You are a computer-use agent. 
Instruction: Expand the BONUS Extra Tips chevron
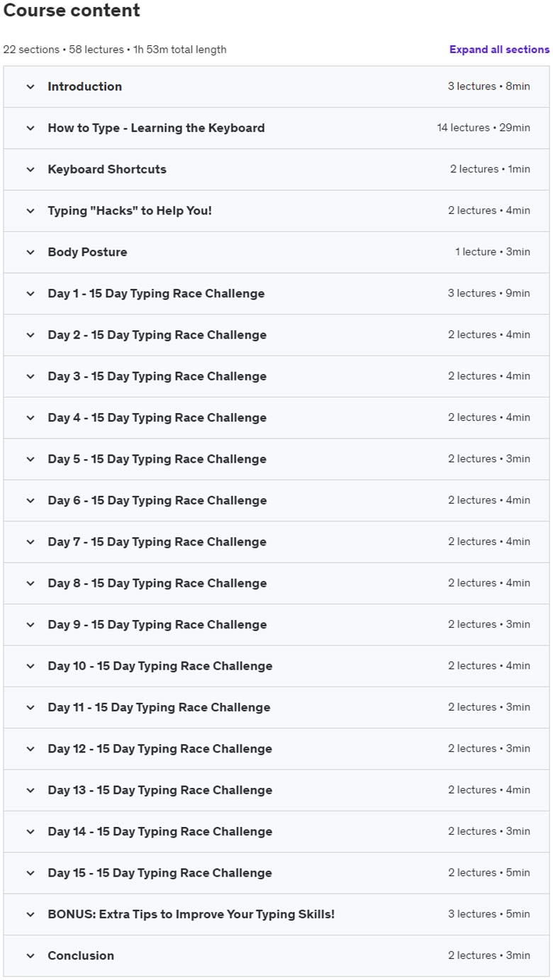[x=30, y=914]
